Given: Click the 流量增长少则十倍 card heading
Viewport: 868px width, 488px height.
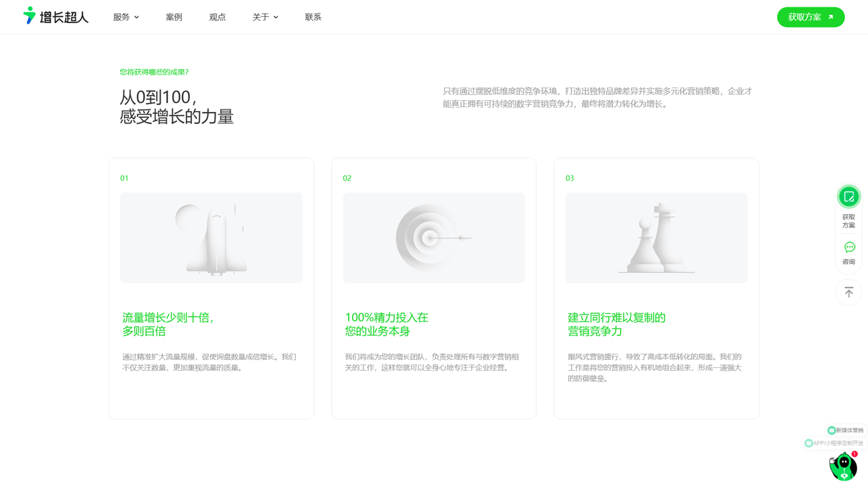Looking at the screenshot, I should click(x=168, y=324).
